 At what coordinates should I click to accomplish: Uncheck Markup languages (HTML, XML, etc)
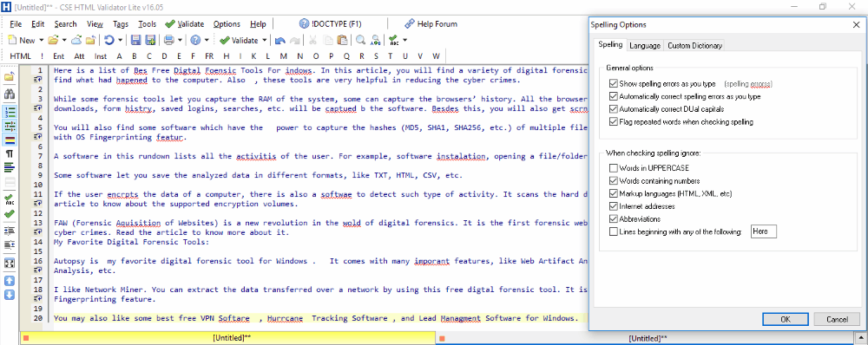[613, 193]
